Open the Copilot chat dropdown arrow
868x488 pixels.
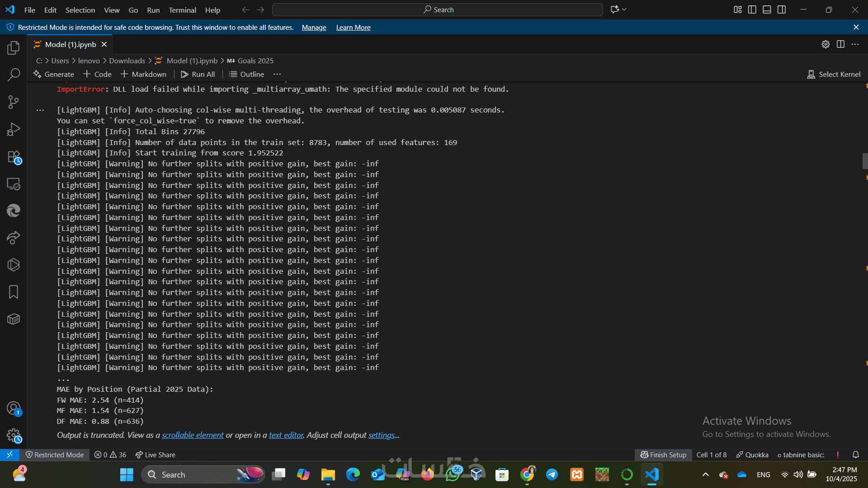(x=624, y=9)
